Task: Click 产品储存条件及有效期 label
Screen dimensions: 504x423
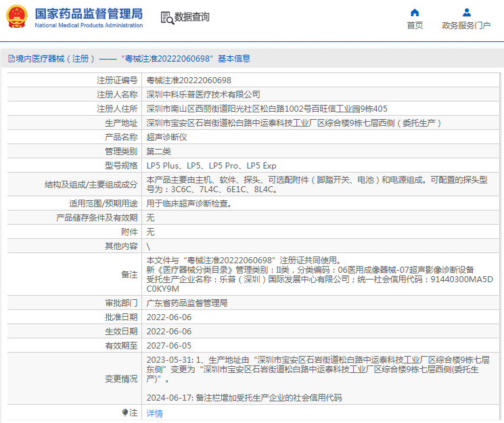Action: click(x=97, y=217)
